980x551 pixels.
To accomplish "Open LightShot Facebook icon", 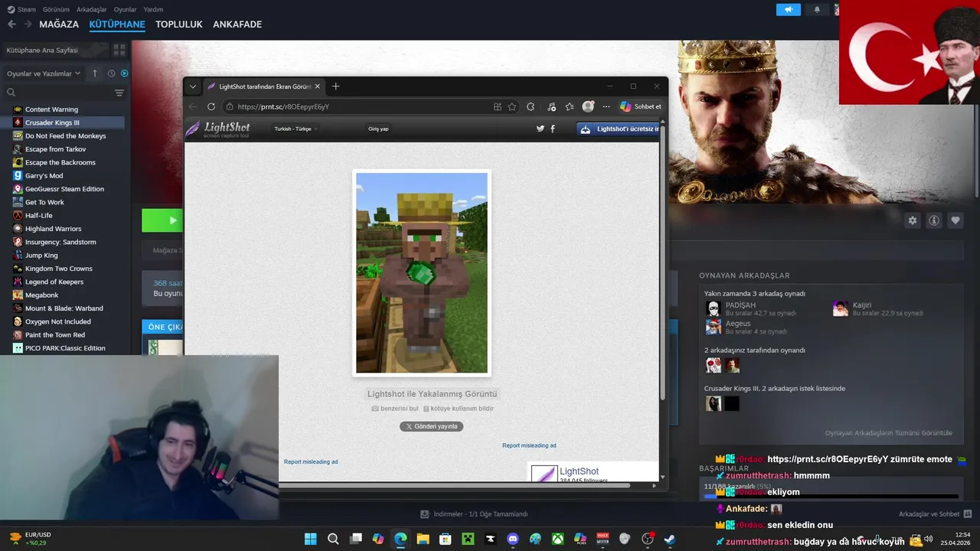I will [x=553, y=129].
